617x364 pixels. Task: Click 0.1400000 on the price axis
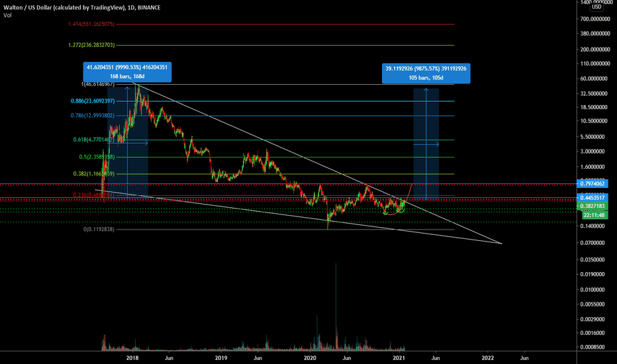[593, 226]
